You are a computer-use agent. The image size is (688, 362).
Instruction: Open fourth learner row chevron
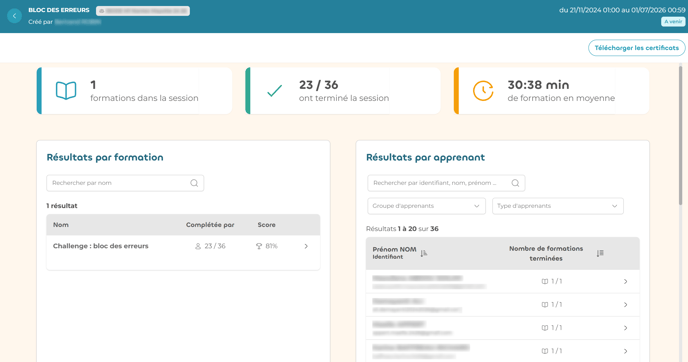[x=626, y=351]
